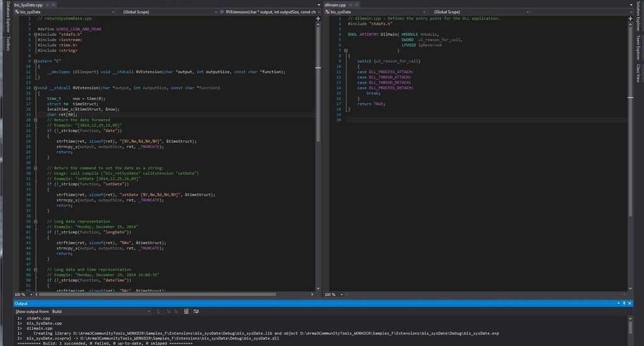The height and width of the screenshot is (346, 644).
Task: Collapse the #include region in bis_SysDate.cpp
Action: 35,34
